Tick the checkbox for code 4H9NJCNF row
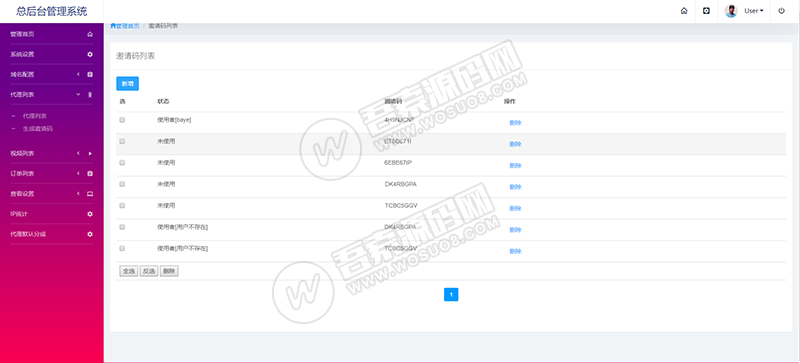 [122, 120]
